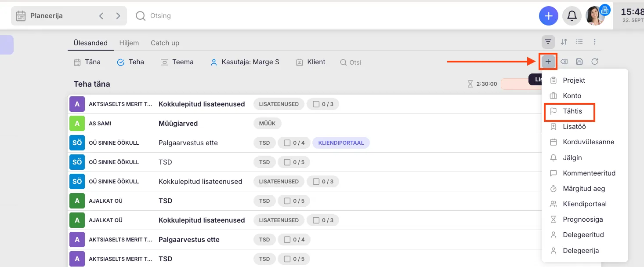Open the Kasutaja: Marge S filter dropdown

point(245,62)
